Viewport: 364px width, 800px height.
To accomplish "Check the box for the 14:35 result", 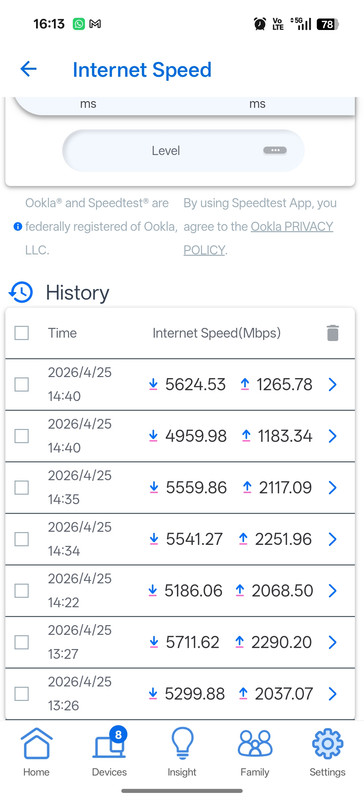I will 21,488.
